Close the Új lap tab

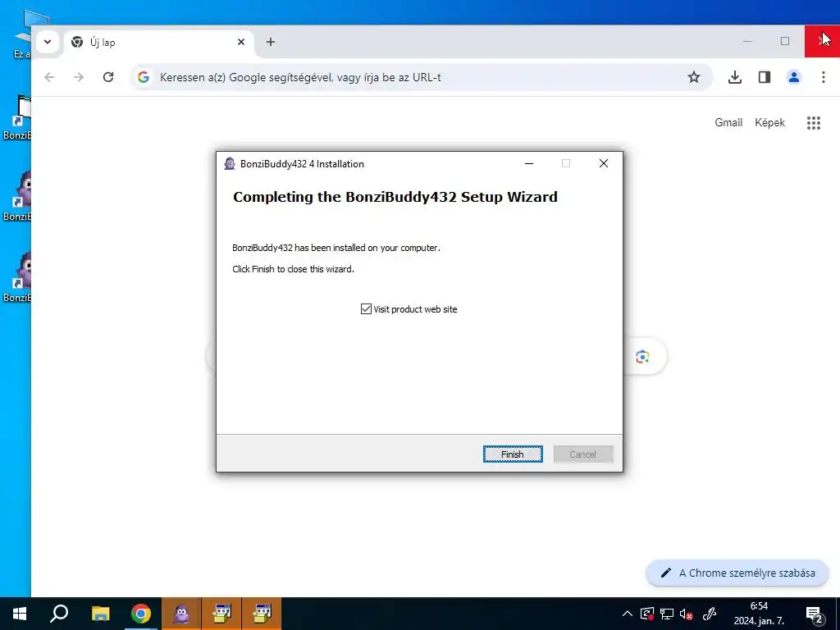pyautogui.click(x=241, y=42)
